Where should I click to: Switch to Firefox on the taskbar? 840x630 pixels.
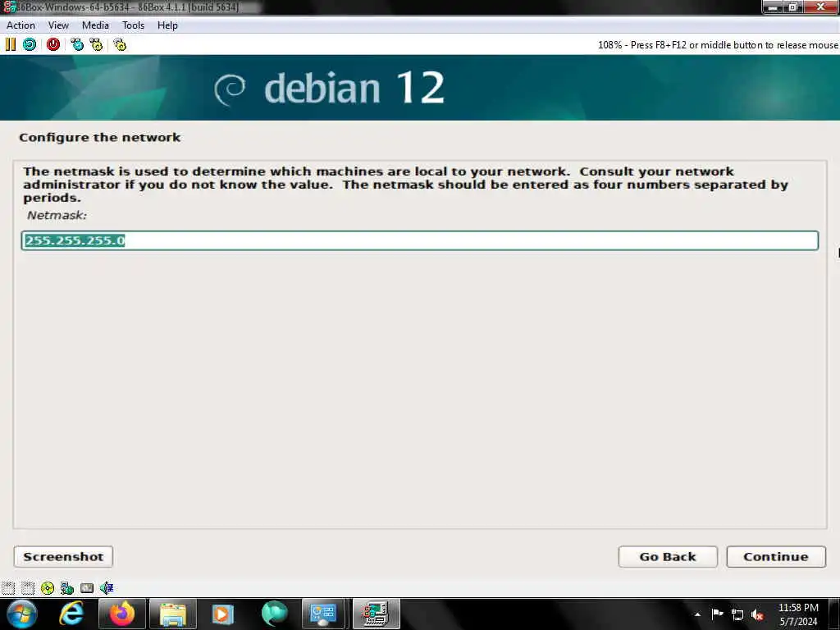122,614
